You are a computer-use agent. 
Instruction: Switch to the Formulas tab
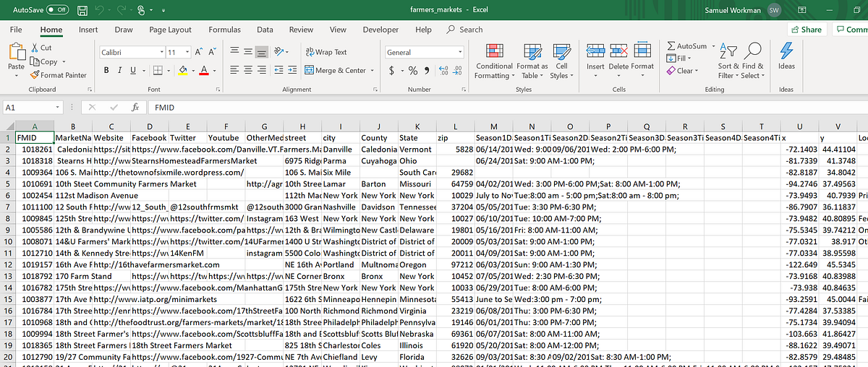point(225,30)
